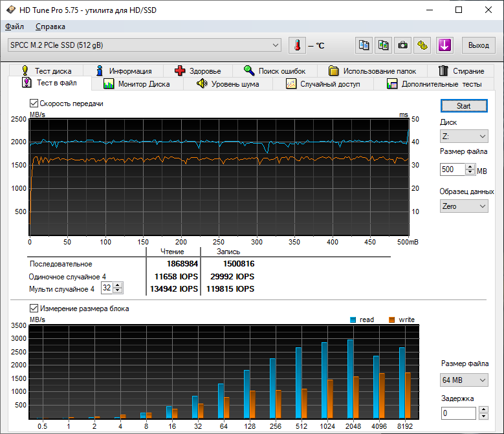The height and width of the screenshot is (434, 504).
Task: Click the purple down arrow icon
Action: [x=444, y=45]
